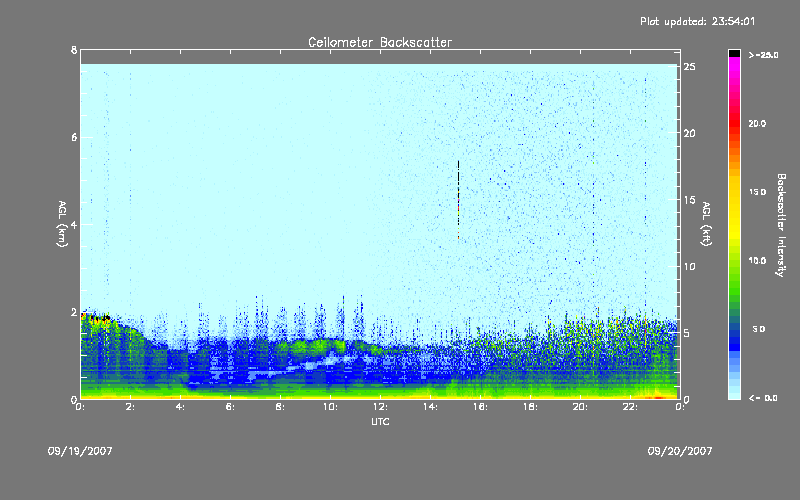This screenshot has height=500, width=800.
Task: Click the left y-axis label '4' km
Action: pyautogui.click(x=74, y=224)
